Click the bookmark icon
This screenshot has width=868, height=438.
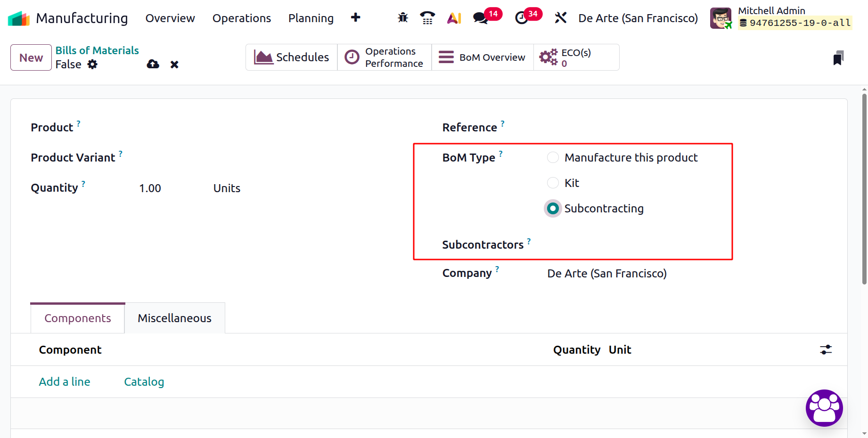(838, 58)
